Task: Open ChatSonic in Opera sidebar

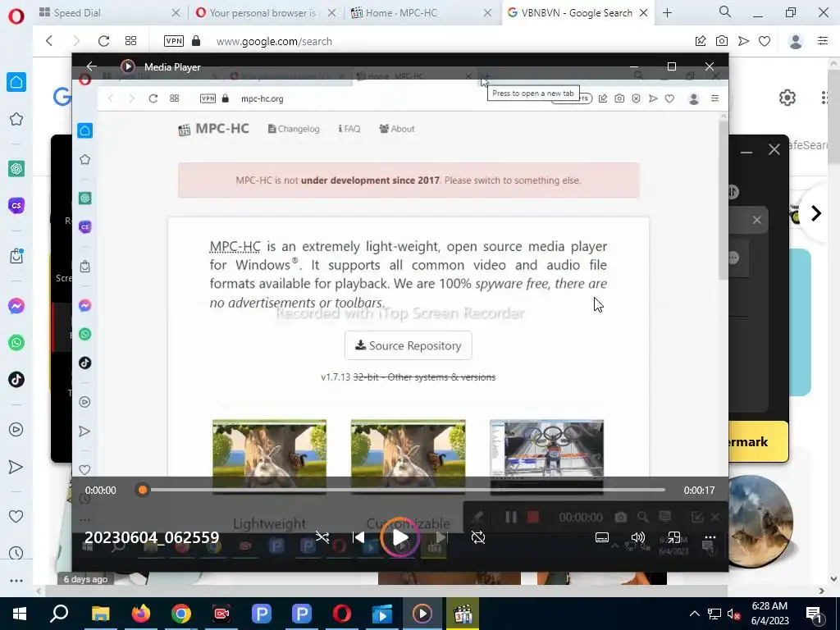Action: (16, 205)
